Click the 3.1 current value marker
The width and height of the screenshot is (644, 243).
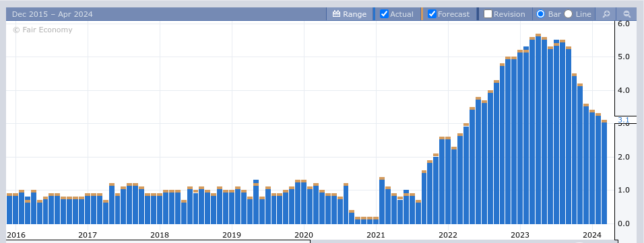624,120
